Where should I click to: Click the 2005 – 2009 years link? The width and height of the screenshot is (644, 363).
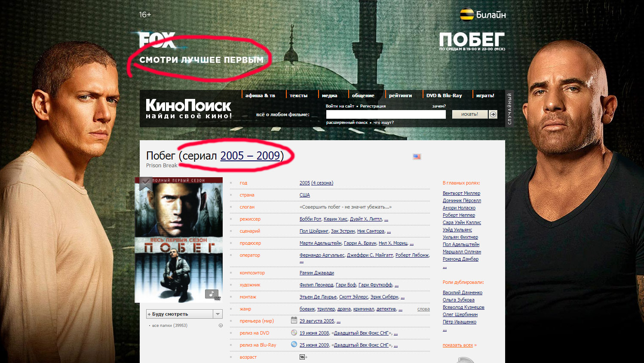(250, 156)
